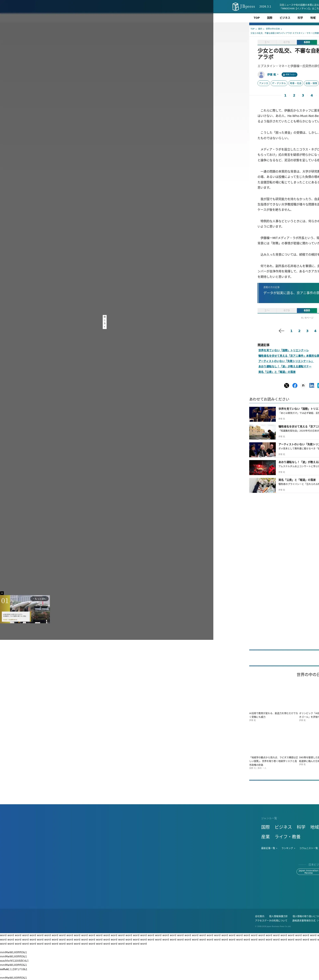
Task: Open the 国際 navigation menu item
Action: [x=269, y=18]
